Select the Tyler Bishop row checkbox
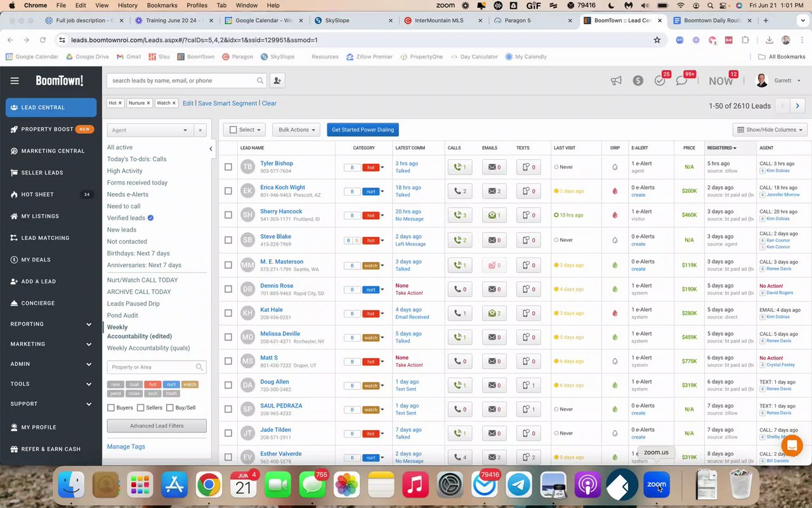The width and height of the screenshot is (812, 508). pos(228,167)
